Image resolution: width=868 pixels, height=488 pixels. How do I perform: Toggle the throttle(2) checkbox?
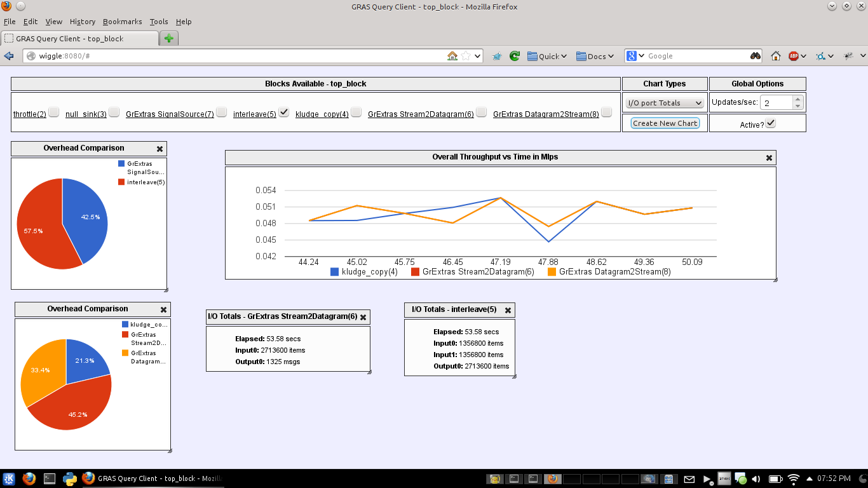pyautogui.click(x=54, y=112)
